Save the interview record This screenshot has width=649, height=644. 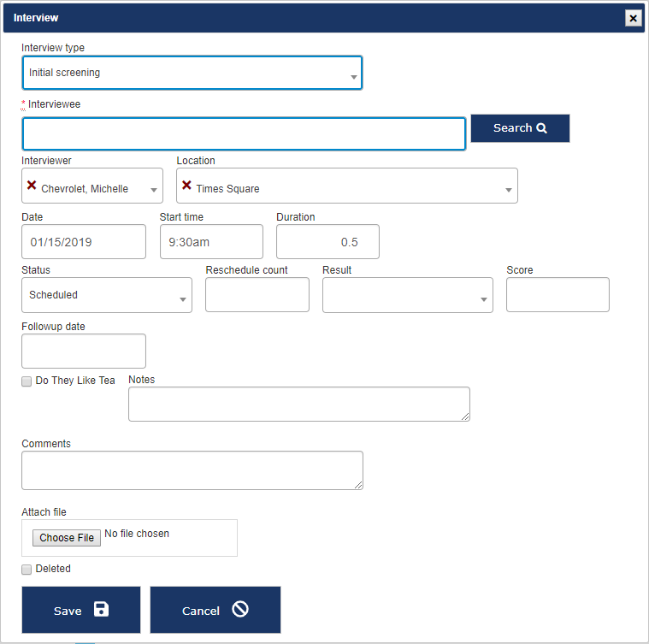(x=81, y=610)
